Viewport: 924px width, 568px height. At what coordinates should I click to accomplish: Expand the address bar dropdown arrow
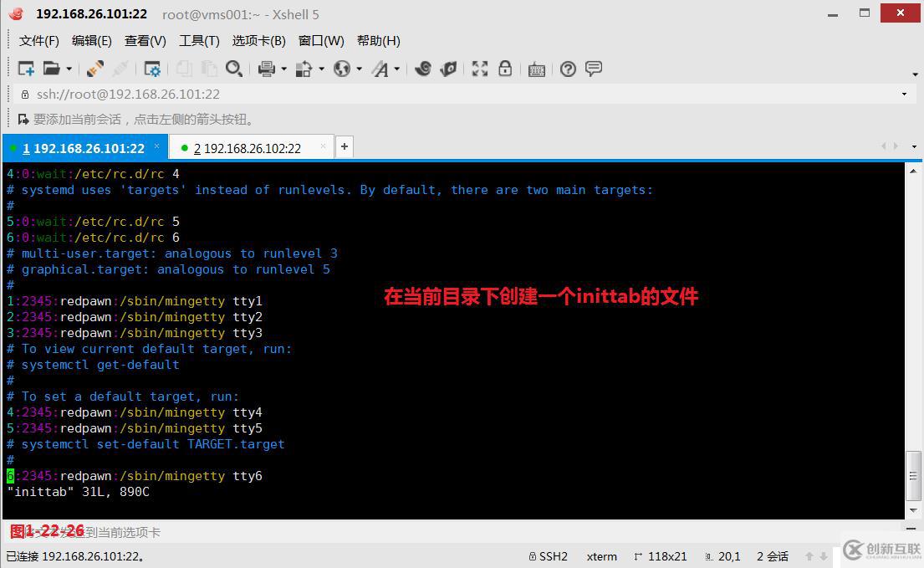point(904,95)
